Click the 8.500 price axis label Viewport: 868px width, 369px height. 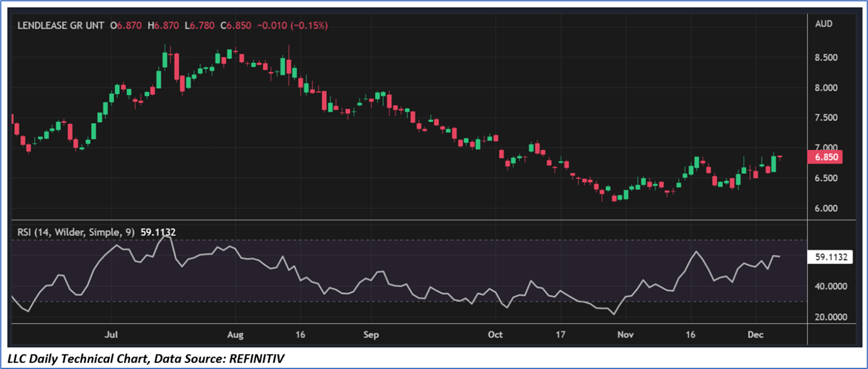click(826, 58)
